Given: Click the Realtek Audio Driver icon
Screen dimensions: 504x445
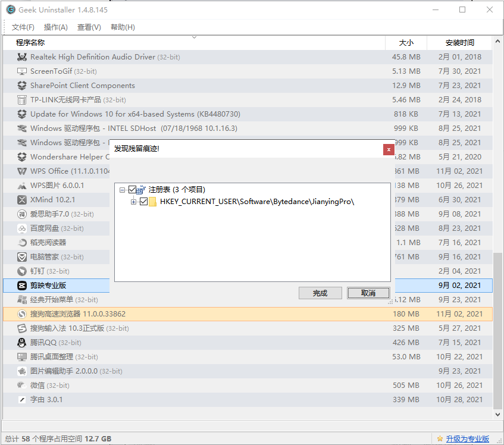Looking at the screenshot, I should (x=22, y=57).
